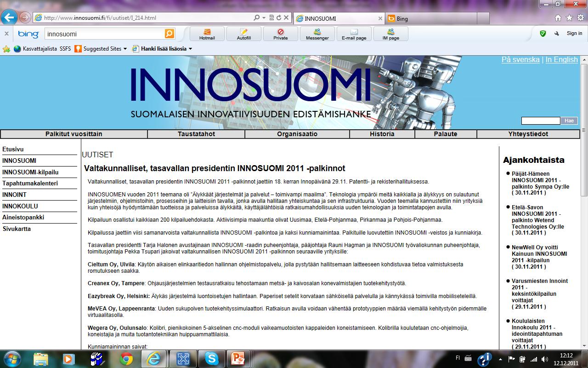This screenshot has width=588, height=368.
Task: Open the NewWell Oy voitti Kainuun news item
Action: pyautogui.click(x=539, y=257)
